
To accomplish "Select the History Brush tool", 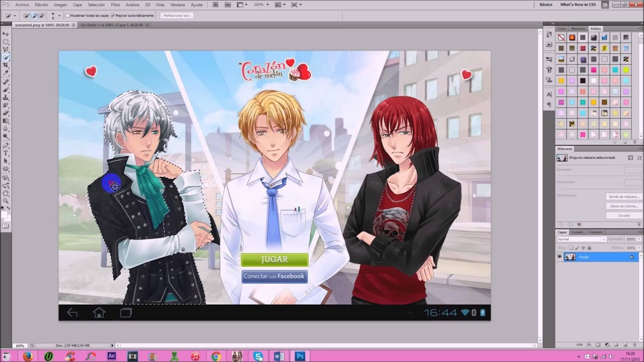I will pos(6,105).
